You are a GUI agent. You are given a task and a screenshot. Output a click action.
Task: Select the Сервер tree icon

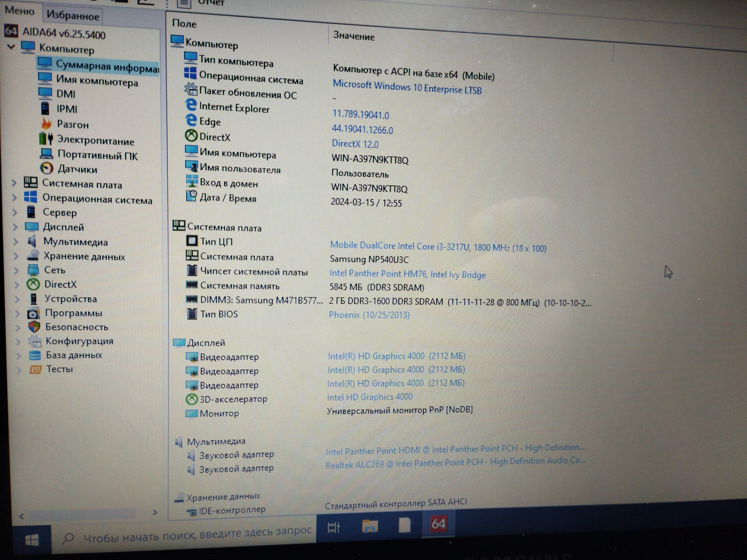click(x=32, y=212)
